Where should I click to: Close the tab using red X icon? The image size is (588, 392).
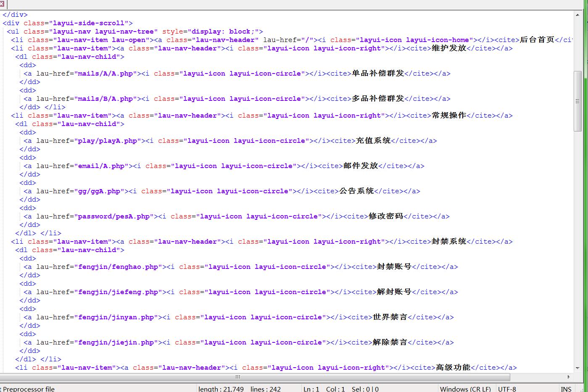(x=2, y=4)
